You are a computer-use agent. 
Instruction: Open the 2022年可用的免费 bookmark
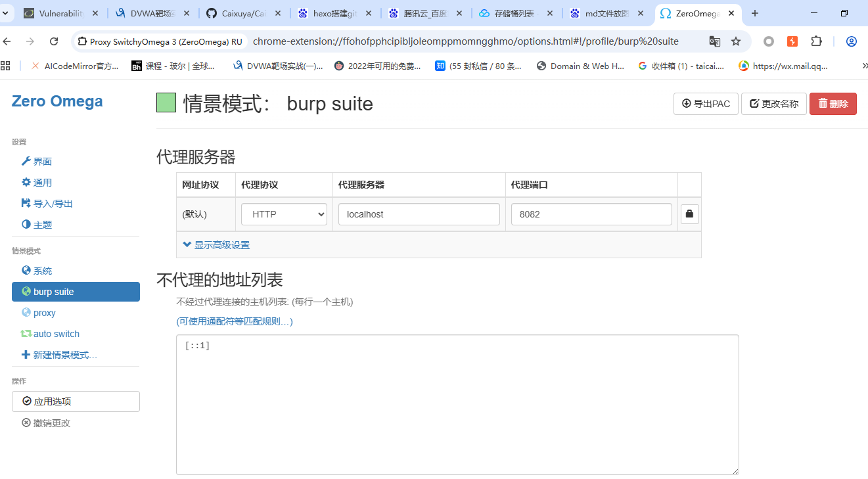[378, 66]
